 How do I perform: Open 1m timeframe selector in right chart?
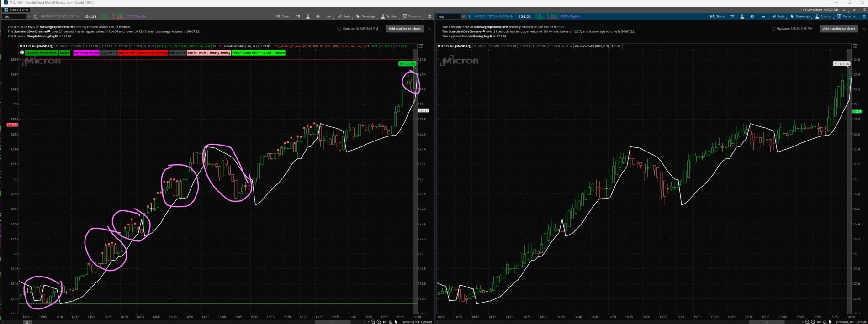(763, 16)
